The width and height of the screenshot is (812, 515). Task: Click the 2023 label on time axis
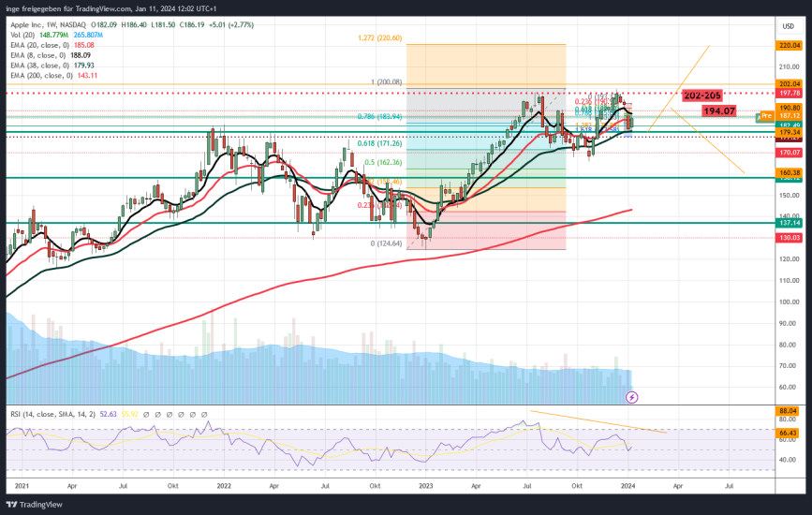(x=426, y=487)
